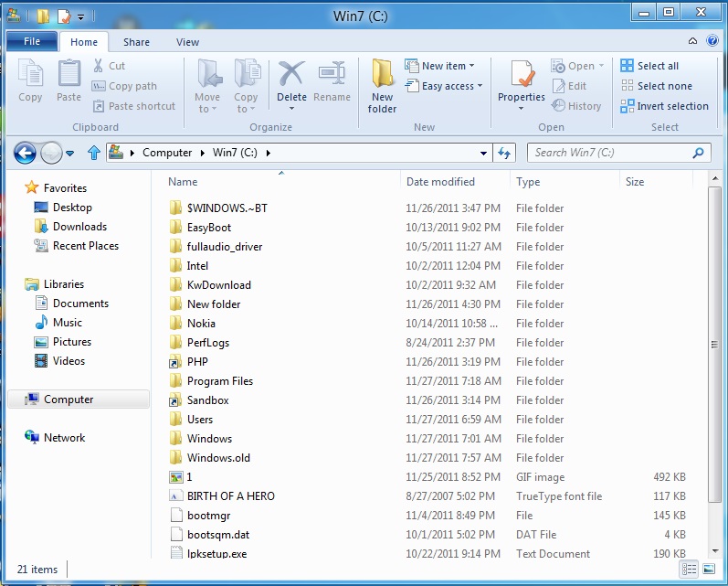Sort by Name column header

(x=183, y=182)
